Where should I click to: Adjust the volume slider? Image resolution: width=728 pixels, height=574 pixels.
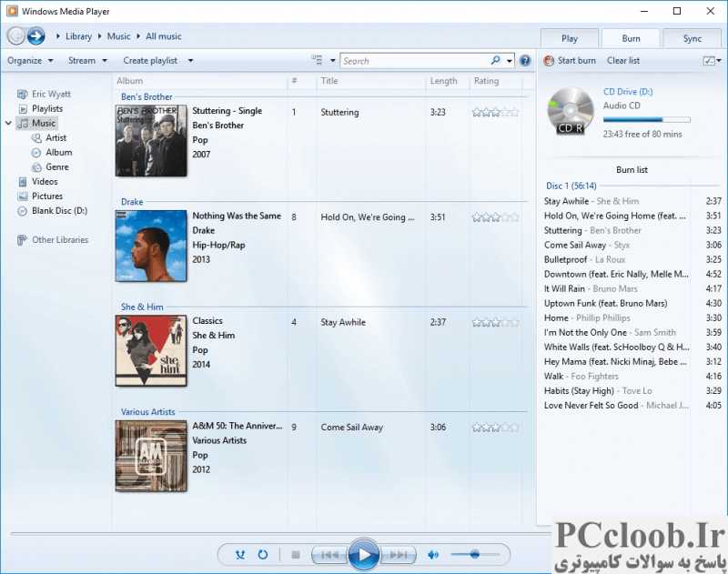coord(475,555)
